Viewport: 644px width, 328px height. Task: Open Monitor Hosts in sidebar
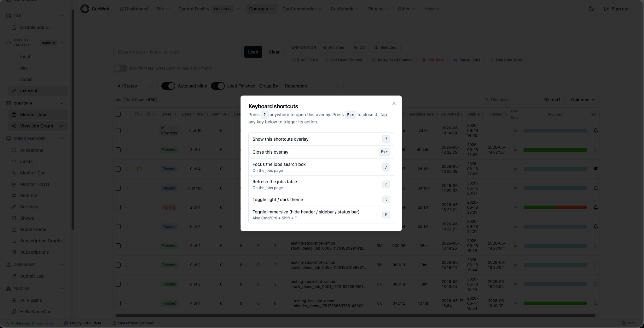pos(38,184)
